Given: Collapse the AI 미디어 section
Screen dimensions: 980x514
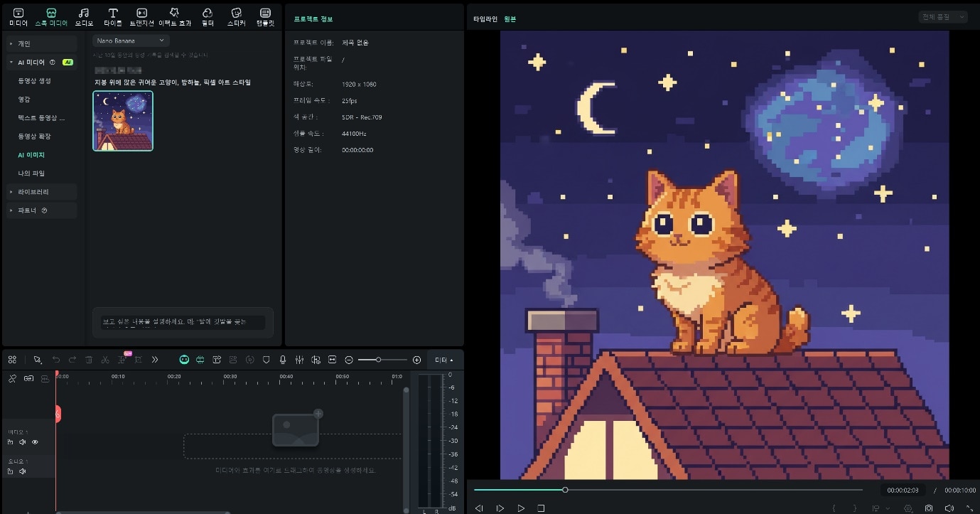Looking at the screenshot, I should tap(11, 63).
